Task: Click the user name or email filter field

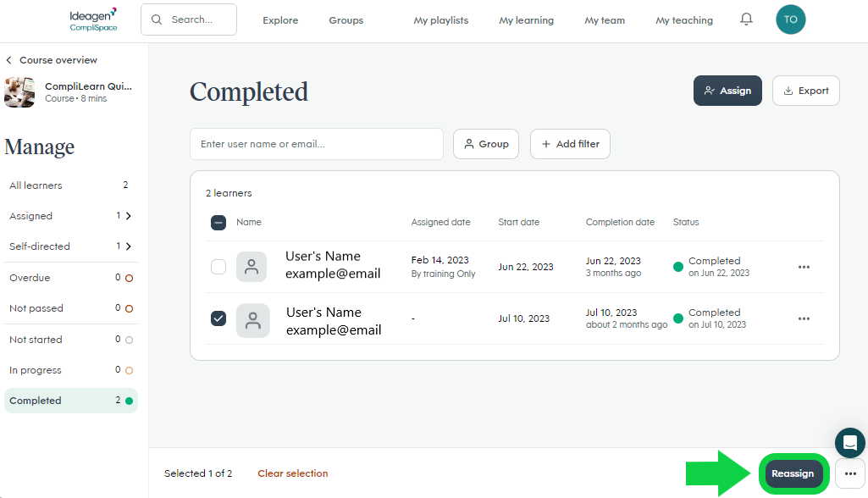Action: pyautogui.click(x=317, y=144)
